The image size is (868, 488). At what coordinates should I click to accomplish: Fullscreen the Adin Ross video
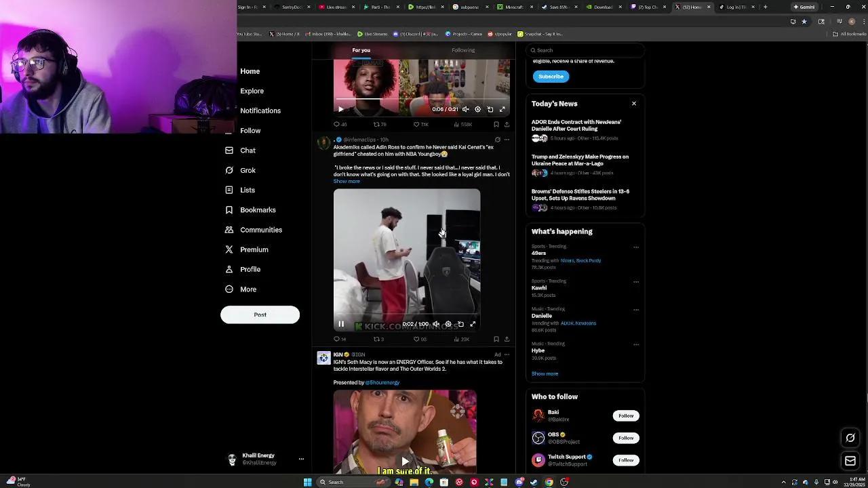pos(473,324)
